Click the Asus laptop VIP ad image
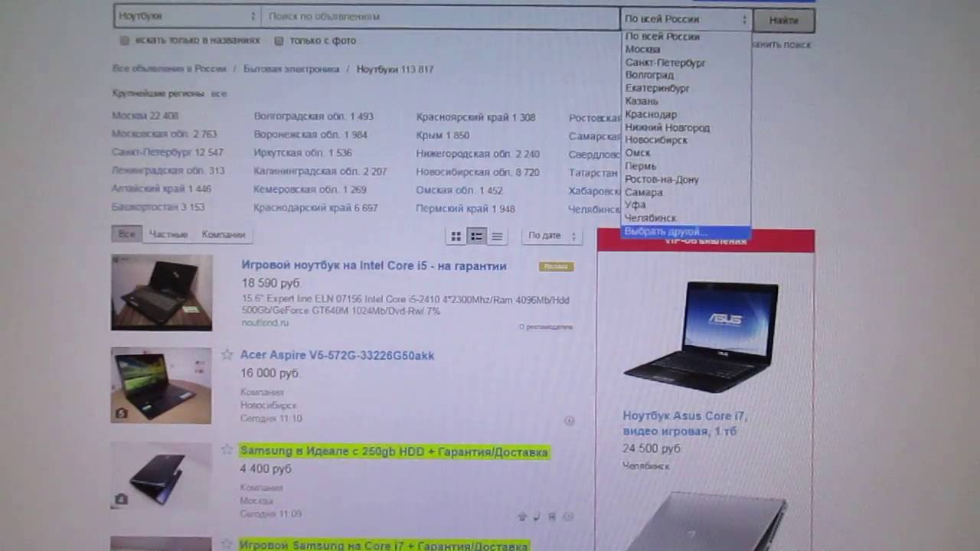This screenshot has height=551, width=980. point(701,337)
